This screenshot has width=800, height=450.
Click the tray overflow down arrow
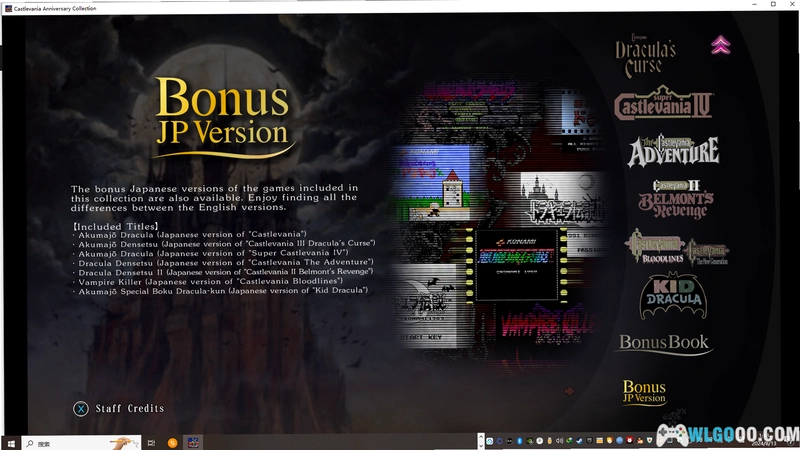click(x=481, y=446)
